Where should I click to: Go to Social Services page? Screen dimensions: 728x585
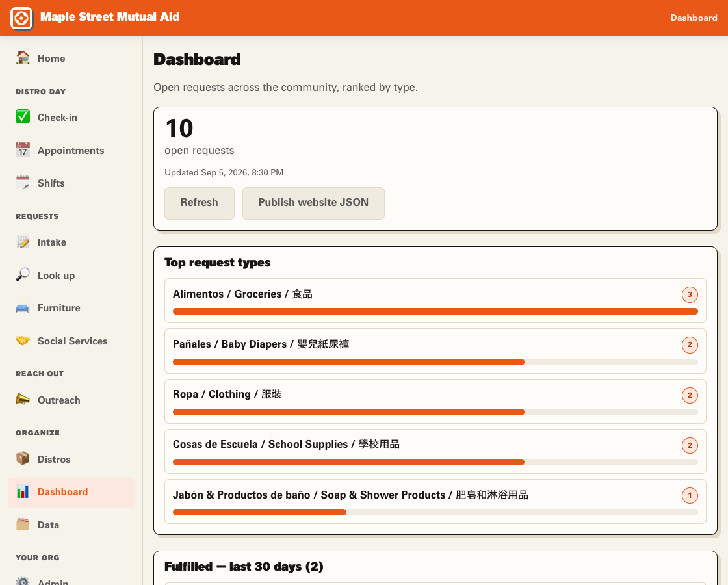pyautogui.click(x=71, y=341)
